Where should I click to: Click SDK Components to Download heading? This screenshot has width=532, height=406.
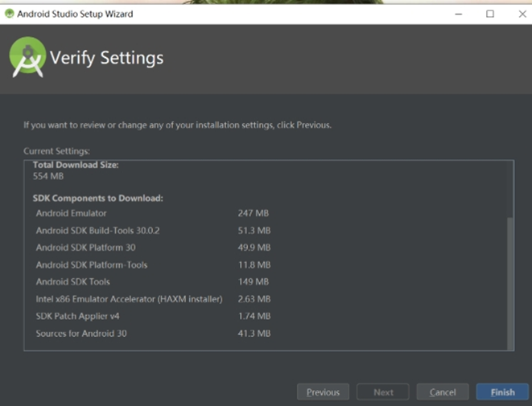point(97,199)
